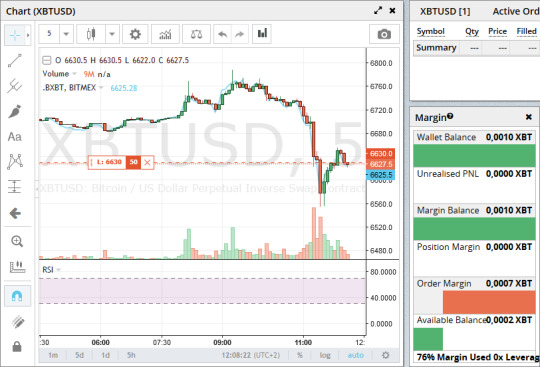Click the bar chart toolbar icon
This screenshot has height=367, width=540.
pos(262,34)
